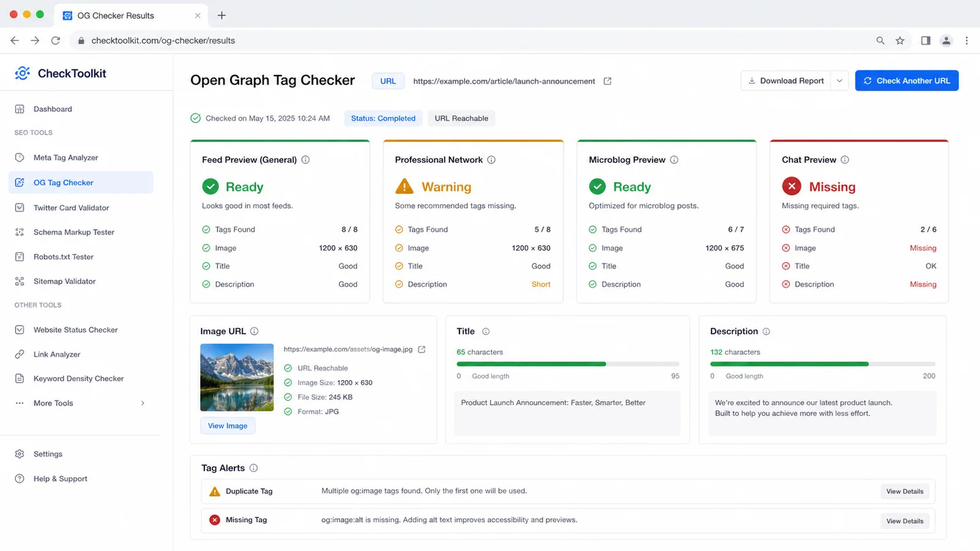Click the Title section info icon
Screen dimensions: 980x551
point(486,331)
